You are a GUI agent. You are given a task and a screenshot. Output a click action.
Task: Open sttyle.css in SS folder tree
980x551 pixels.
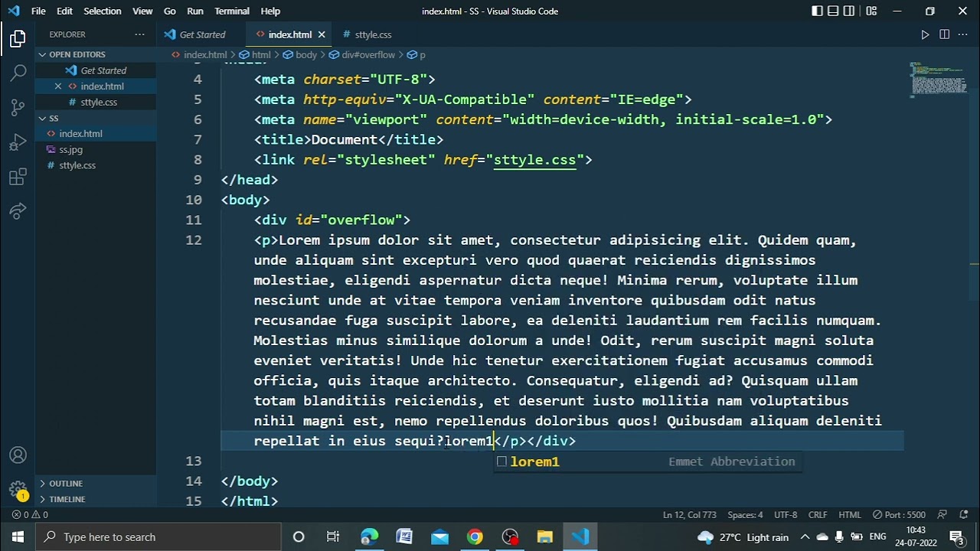coord(77,165)
